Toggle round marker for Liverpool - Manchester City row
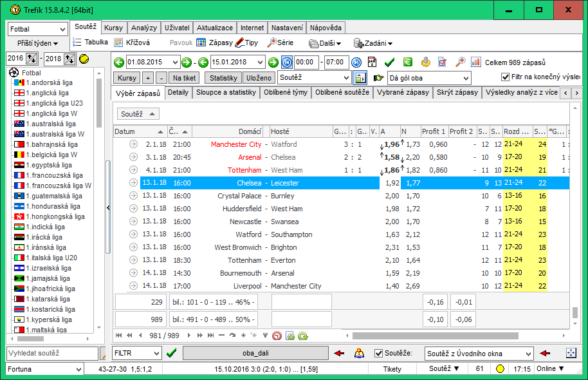Viewport: 588px width, 380px height. pos(133,286)
